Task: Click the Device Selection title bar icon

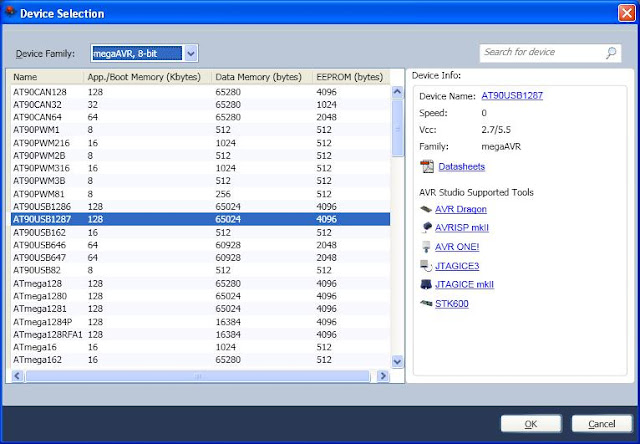Action: 10,12
